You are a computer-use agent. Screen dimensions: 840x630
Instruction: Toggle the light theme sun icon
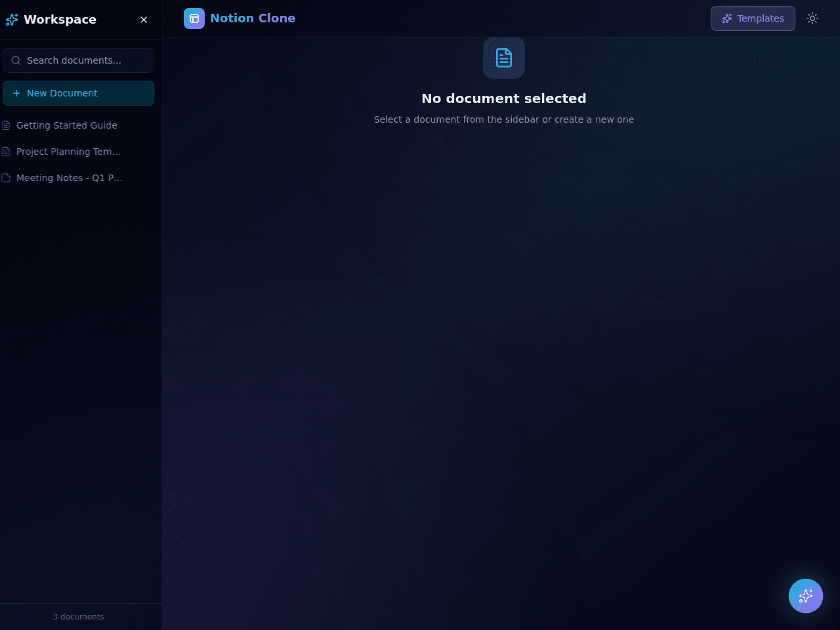click(x=812, y=18)
